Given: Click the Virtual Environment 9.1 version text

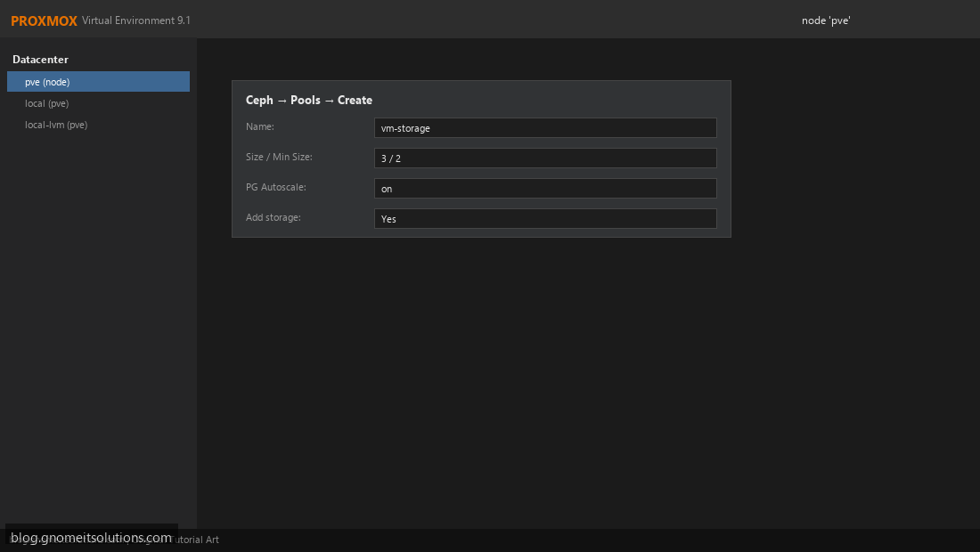Looking at the screenshot, I should click(x=136, y=20).
